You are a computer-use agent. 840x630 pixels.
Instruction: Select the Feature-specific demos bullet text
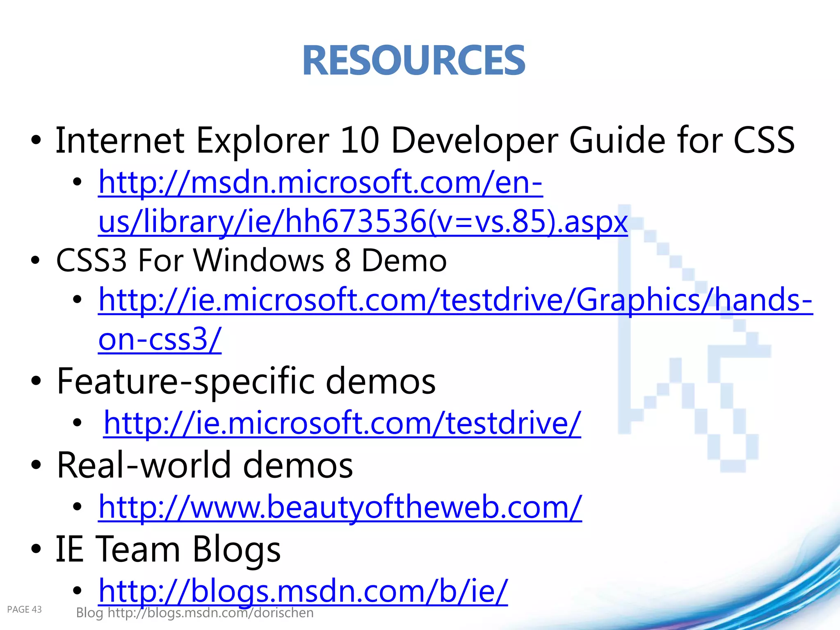click(246, 381)
